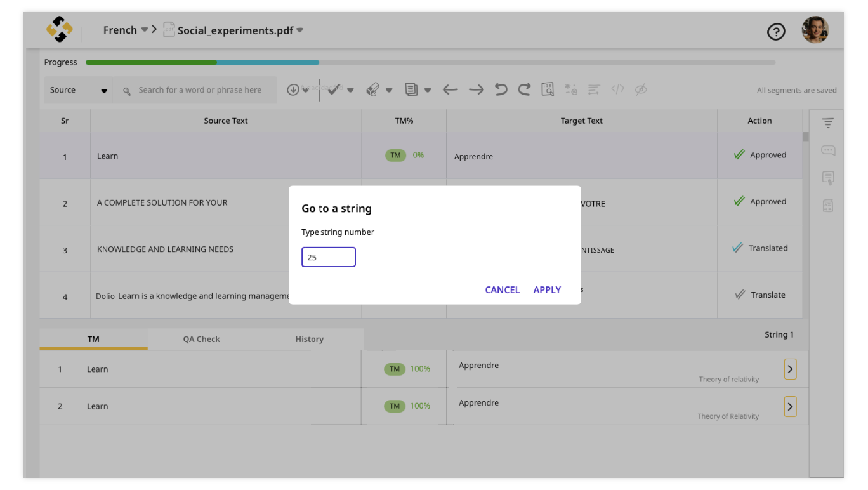This screenshot has height=490, width=868.
Task: Click the notes icon in right sidebar
Action: [x=828, y=178]
